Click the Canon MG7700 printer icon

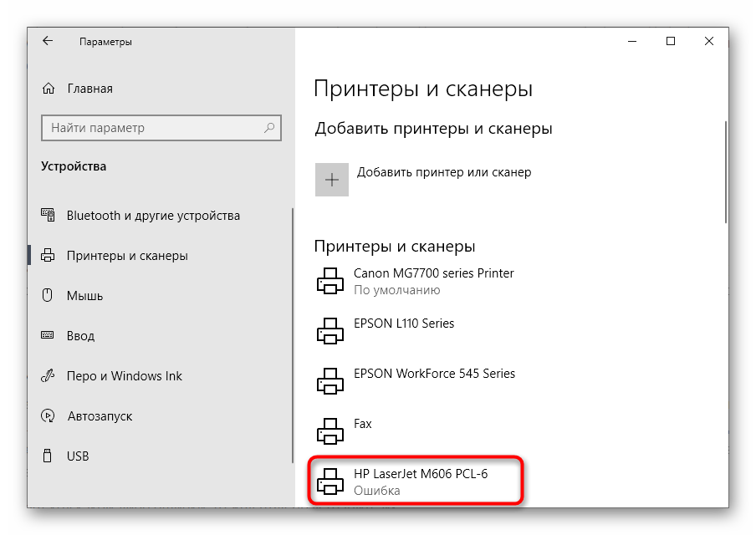[330, 282]
